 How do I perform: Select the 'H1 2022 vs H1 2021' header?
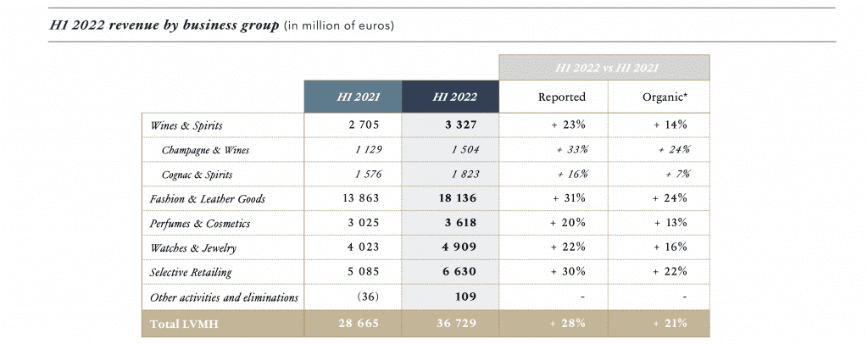(x=604, y=68)
